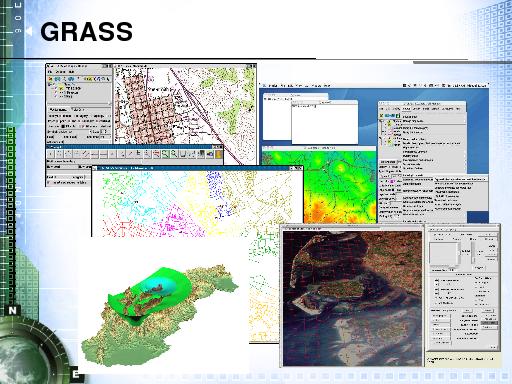Tick the checkbox at bottom of left panel
Screen dimensions: 512x384
[48, 182]
